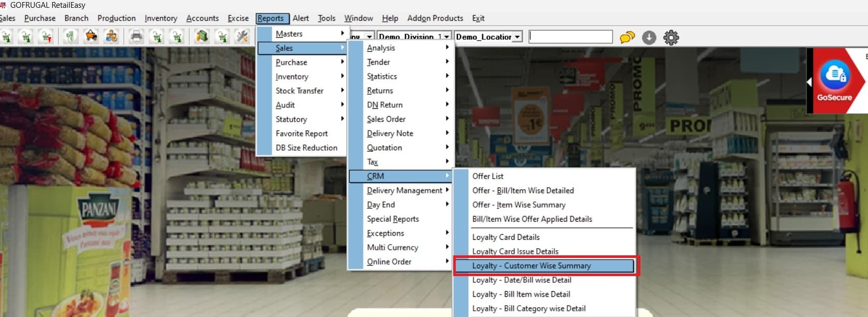The width and height of the screenshot is (868, 317).
Task: Collapse the GoSecure panel with white arrow
Action: click(809, 82)
